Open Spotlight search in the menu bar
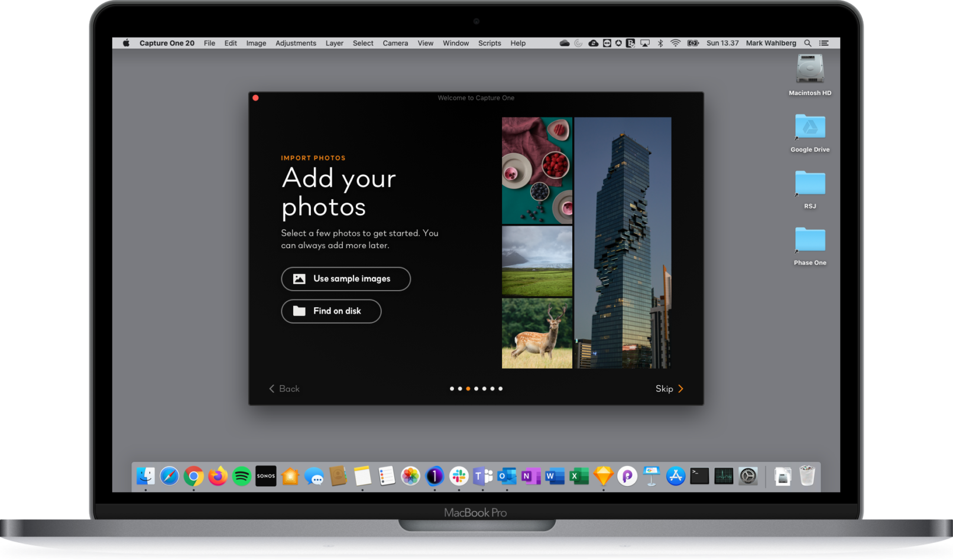The image size is (953, 560). 808,43
